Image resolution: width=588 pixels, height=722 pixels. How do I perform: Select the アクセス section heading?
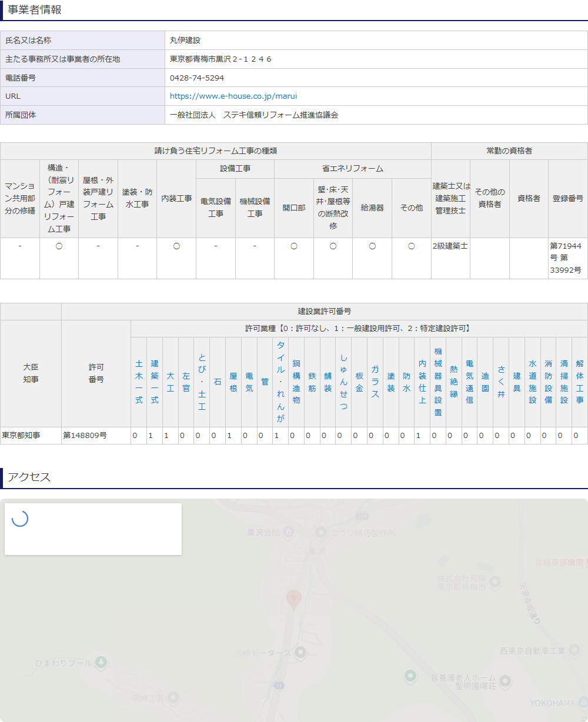pos(29,477)
